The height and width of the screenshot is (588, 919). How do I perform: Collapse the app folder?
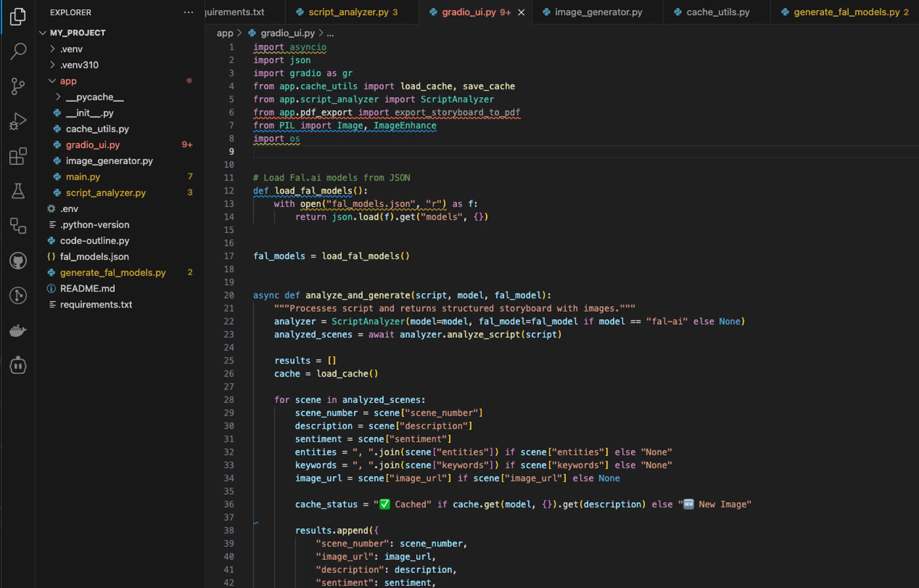point(53,81)
